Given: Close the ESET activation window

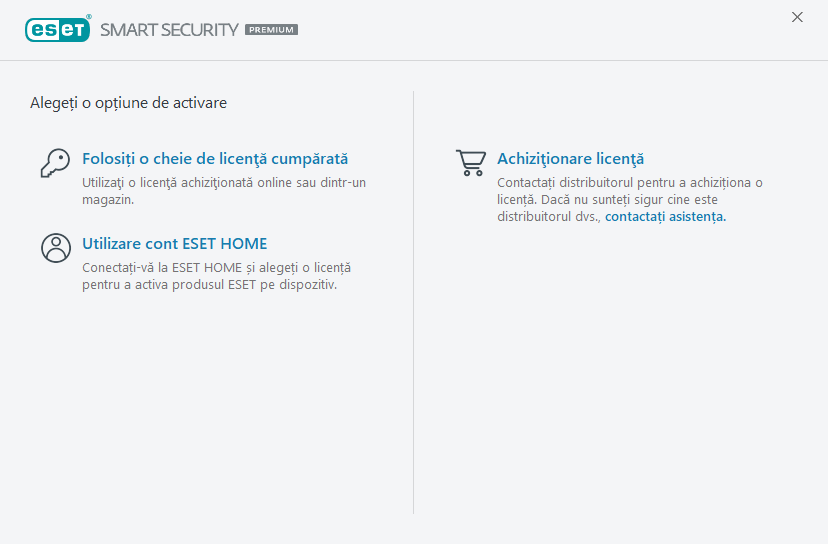Looking at the screenshot, I should pyautogui.click(x=797, y=17).
